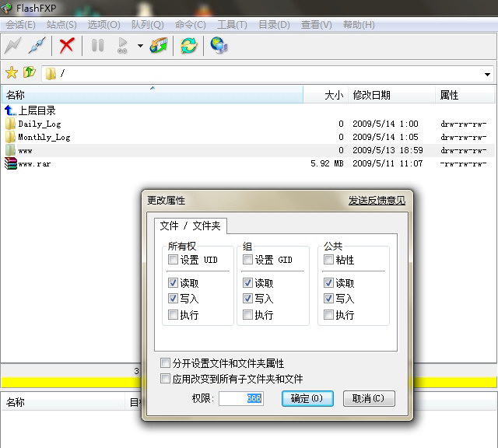Viewport: 498px width, 448px height.
Task: Click the FlashFXP title bar app icon
Action: click(6, 8)
